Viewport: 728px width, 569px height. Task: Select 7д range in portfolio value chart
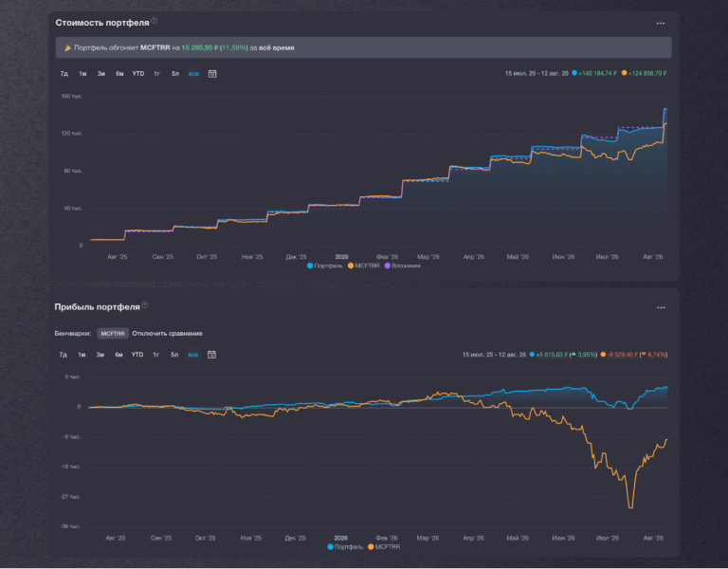64,74
